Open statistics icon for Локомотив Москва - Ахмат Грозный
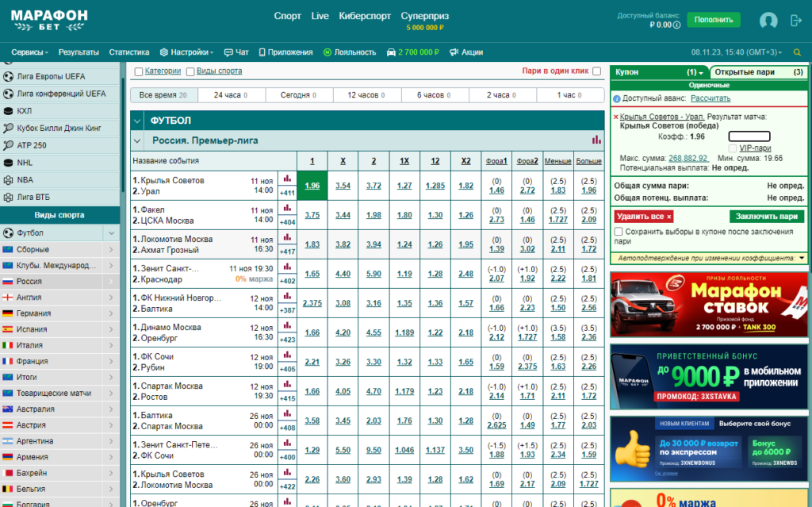The image size is (812, 507). coord(287,237)
